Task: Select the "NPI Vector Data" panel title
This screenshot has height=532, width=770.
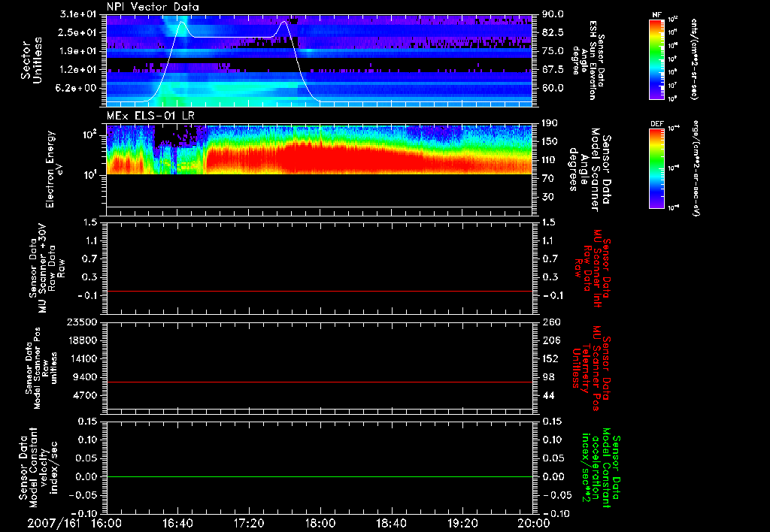Action: 153,7
